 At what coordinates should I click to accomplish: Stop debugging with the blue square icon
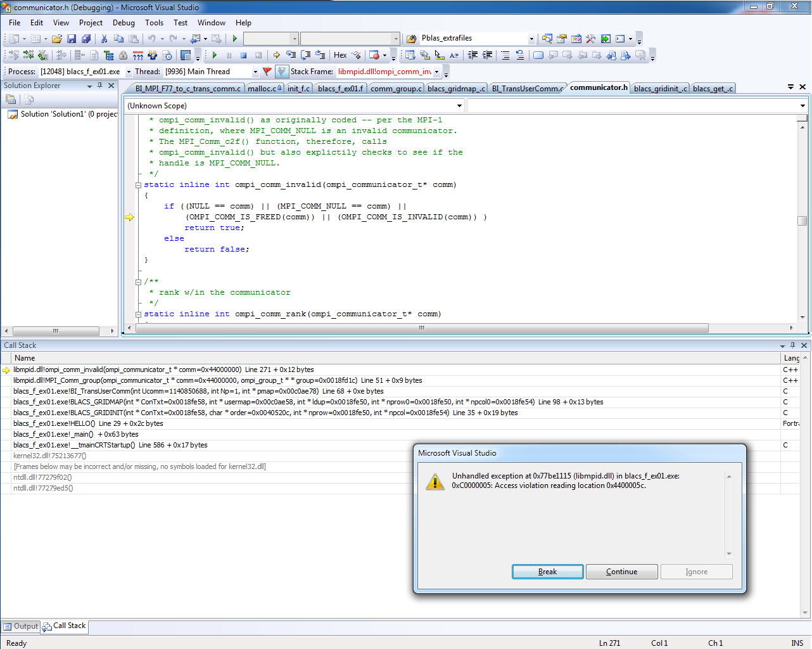243,55
